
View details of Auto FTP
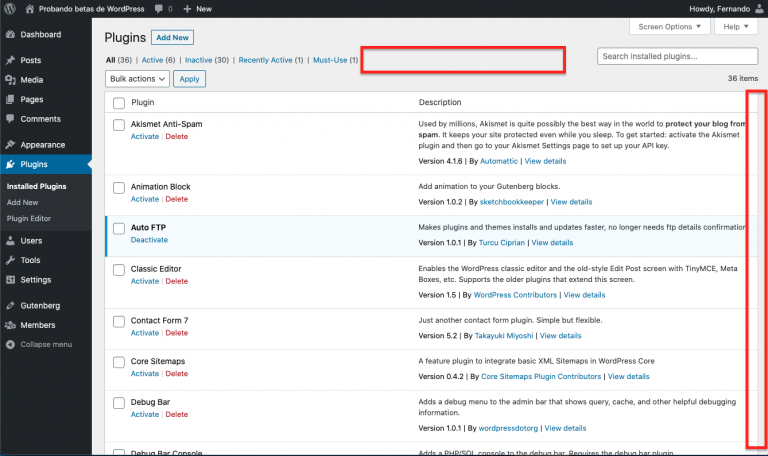pos(552,242)
